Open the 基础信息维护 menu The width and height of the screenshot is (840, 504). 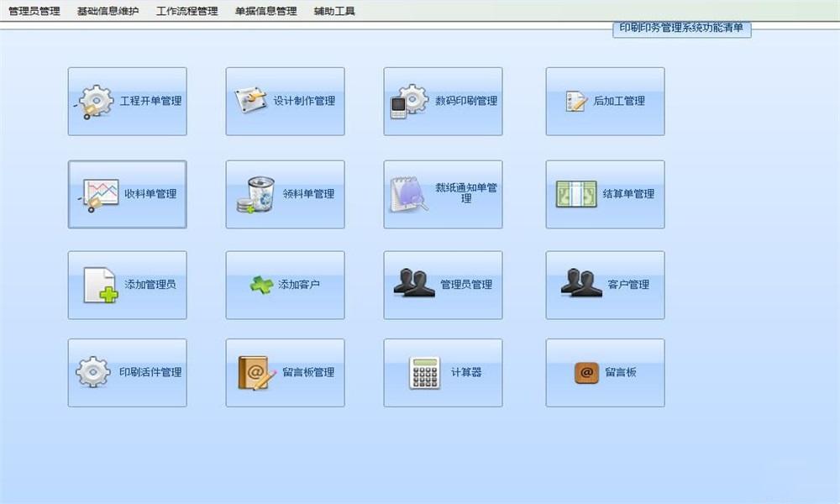point(108,12)
